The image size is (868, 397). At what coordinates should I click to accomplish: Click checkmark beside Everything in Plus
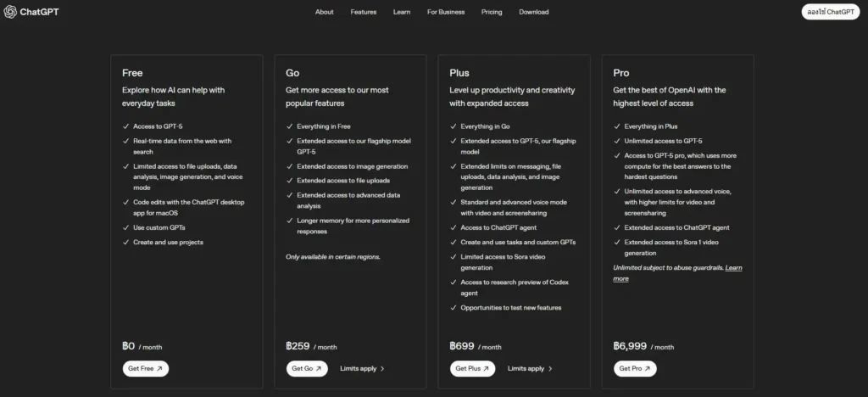(x=617, y=126)
